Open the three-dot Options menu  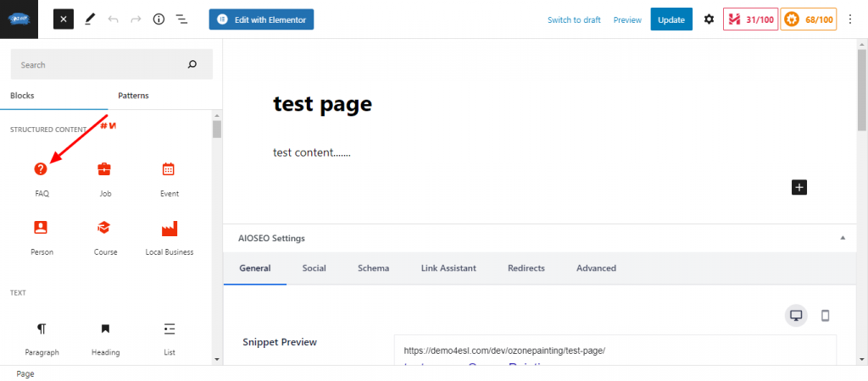click(851, 19)
